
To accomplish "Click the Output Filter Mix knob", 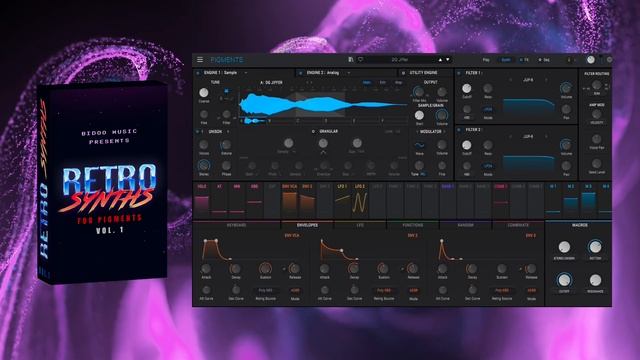I will tap(419, 92).
